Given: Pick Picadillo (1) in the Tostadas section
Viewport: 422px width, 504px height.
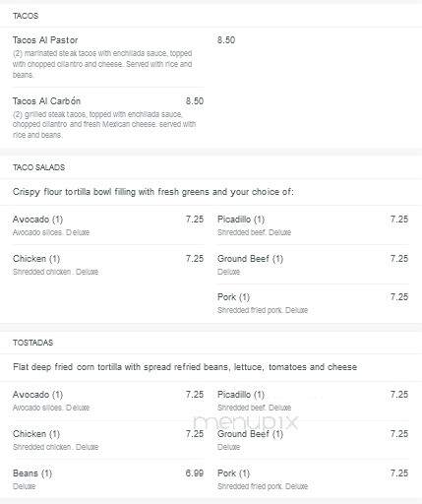Looking at the screenshot, I should (x=241, y=395).
